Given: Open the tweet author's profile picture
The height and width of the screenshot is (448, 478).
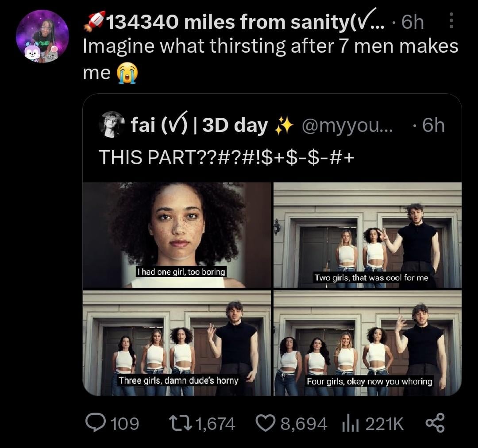Looking at the screenshot, I should point(42,36).
